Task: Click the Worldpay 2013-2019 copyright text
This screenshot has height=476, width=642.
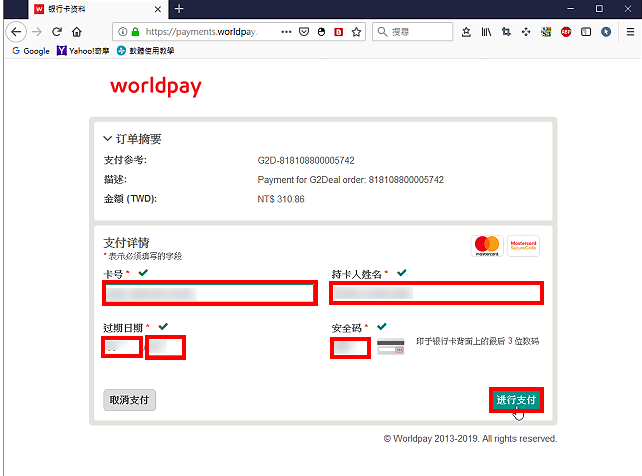Action: pyautogui.click(x=470, y=439)
